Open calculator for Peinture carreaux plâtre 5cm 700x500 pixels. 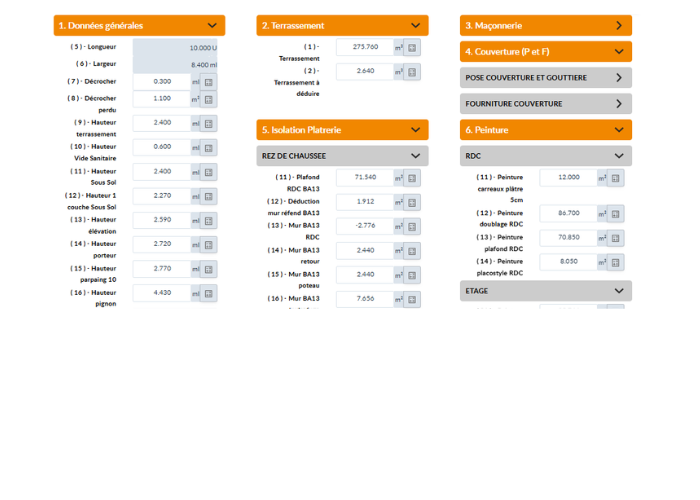pyautogui.click(x=616, y=178)
